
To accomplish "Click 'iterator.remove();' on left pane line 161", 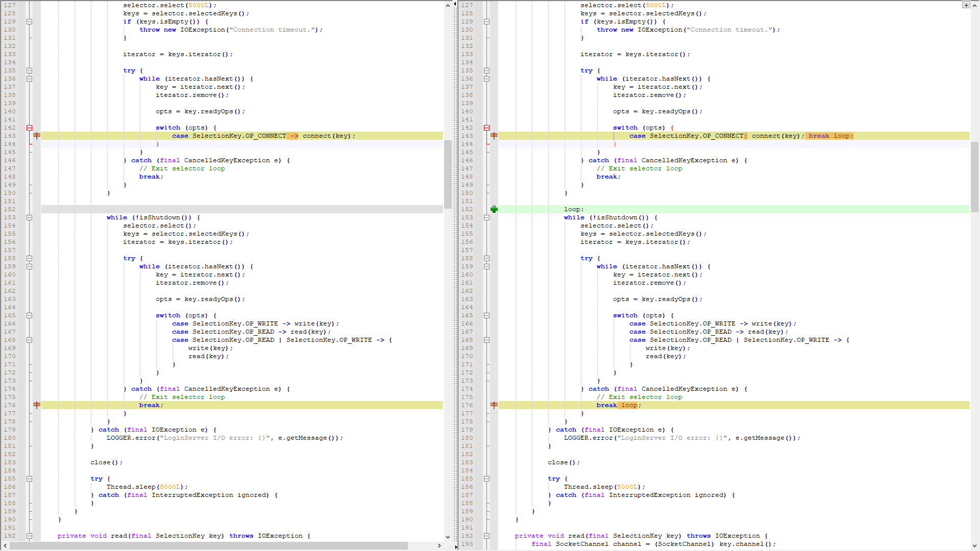I will point(192,283).
